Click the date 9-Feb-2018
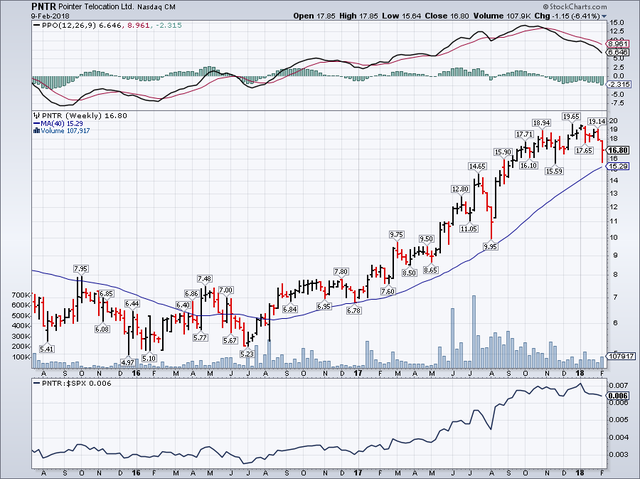Viewport: 640px width, 479px height. (x=51, y=16)
